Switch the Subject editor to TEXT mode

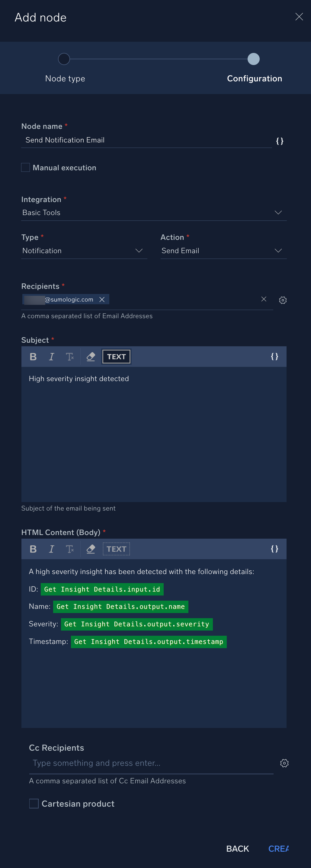(116, 357)
